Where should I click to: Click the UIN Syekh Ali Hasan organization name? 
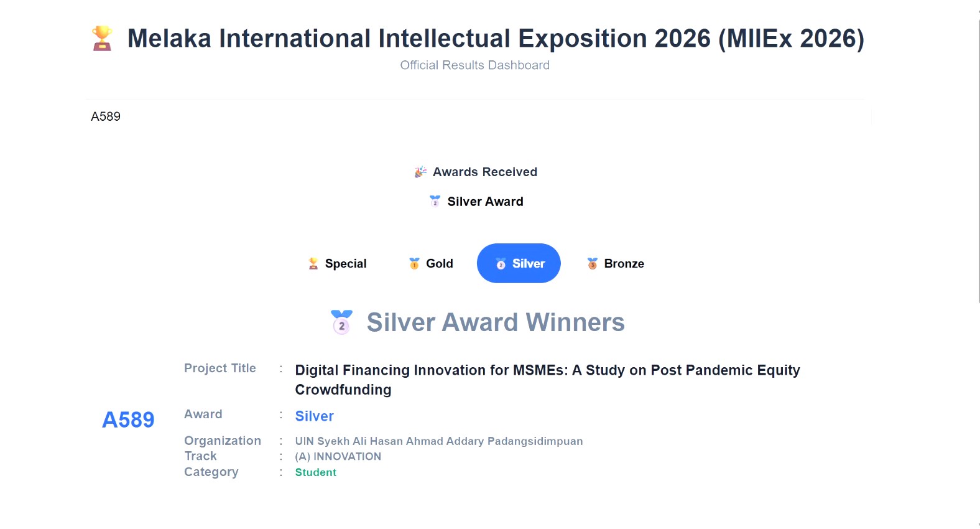[x=438, y=441]
